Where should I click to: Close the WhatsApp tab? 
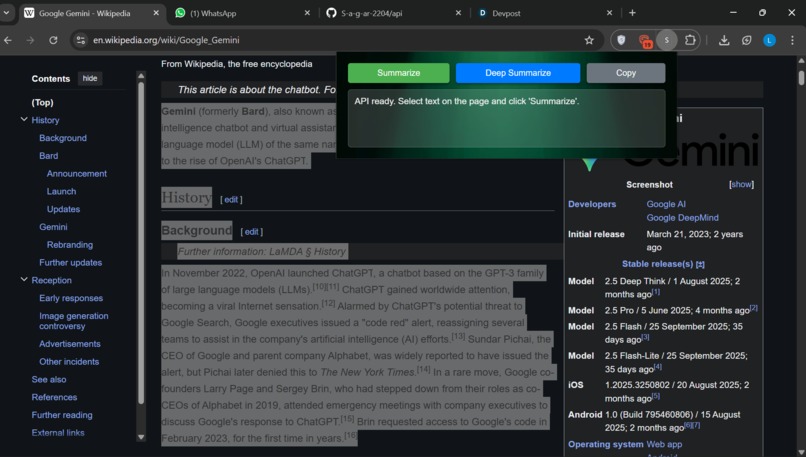tap(307, 13)
